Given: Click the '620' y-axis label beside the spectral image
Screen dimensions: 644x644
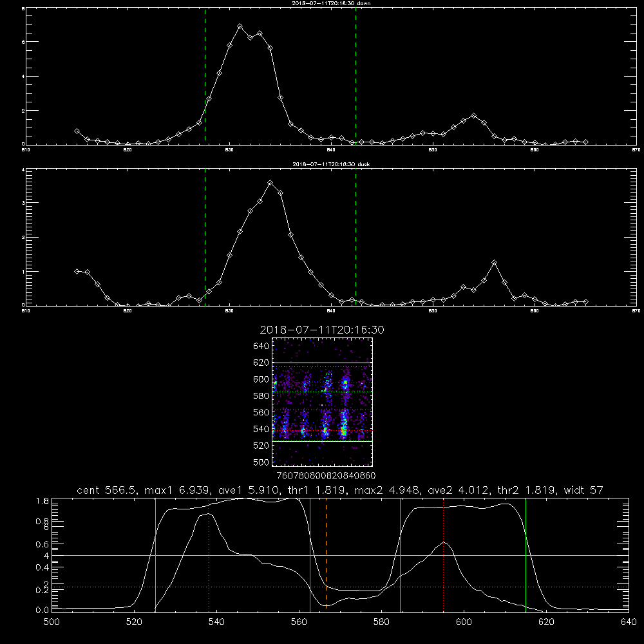Looking at the screenshot, I should pos(261,363).
